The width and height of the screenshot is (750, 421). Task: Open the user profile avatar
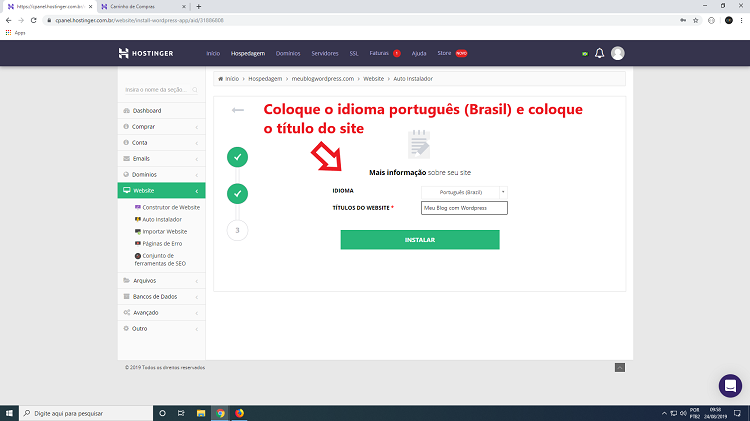[x=618, y=53]
